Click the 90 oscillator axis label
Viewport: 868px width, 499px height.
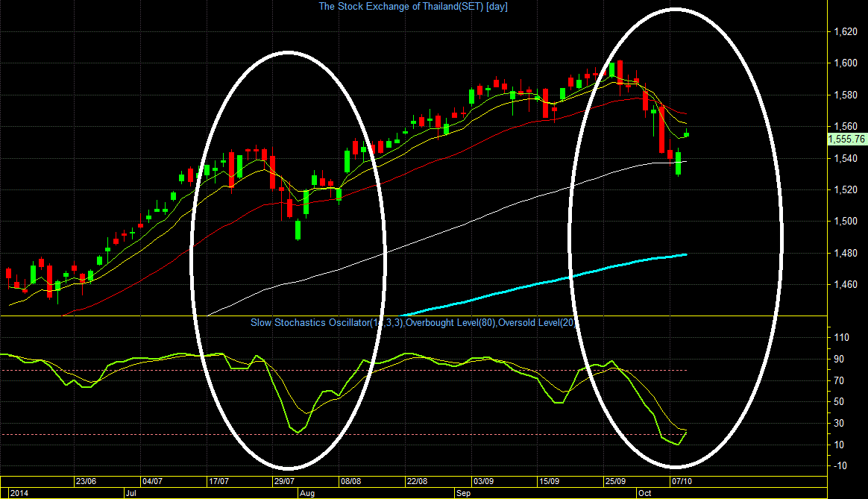tap(839, 359)
